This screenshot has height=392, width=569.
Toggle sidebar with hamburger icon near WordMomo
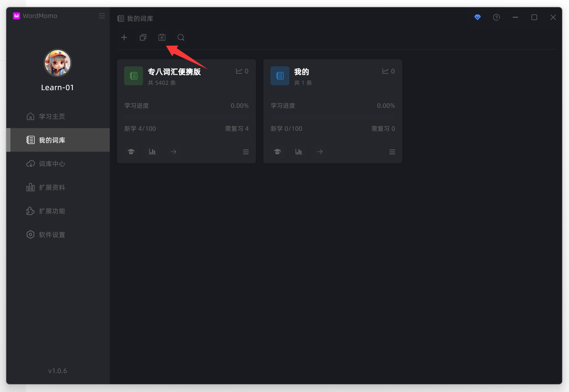[102, 16]
